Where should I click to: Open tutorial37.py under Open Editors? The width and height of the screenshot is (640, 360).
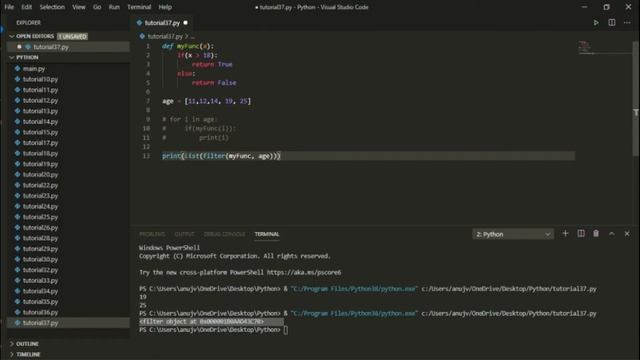coord(69,47)
